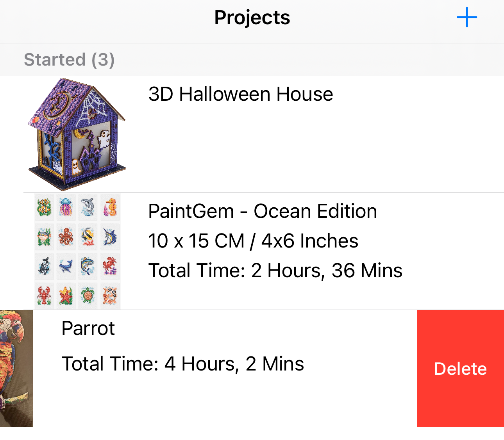504x440 pixels.
Task: Click the Projects heading
Action: coord(252,18)
